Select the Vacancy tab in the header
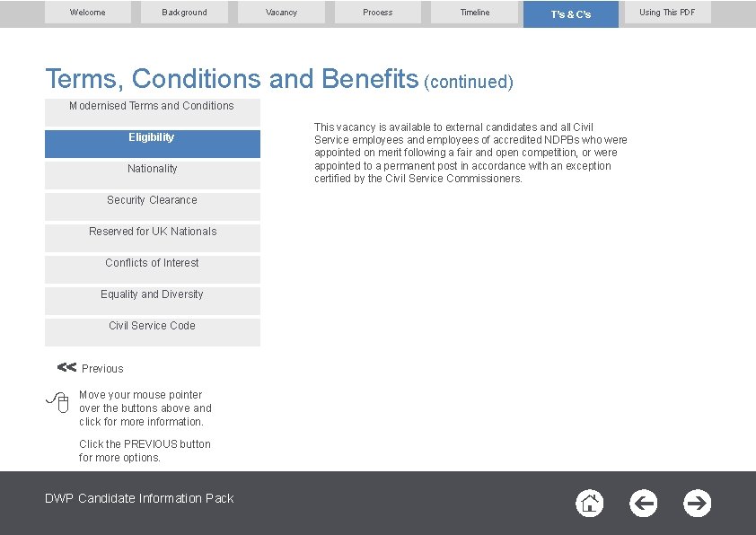756x535 pixels. pyautogui.click(x=281, y=13)
